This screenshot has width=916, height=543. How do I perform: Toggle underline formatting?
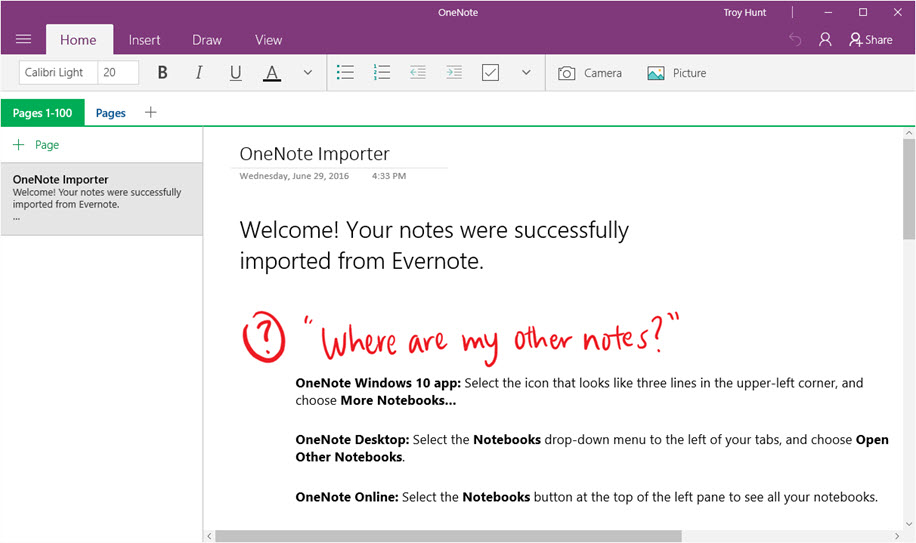click(235, 73)
